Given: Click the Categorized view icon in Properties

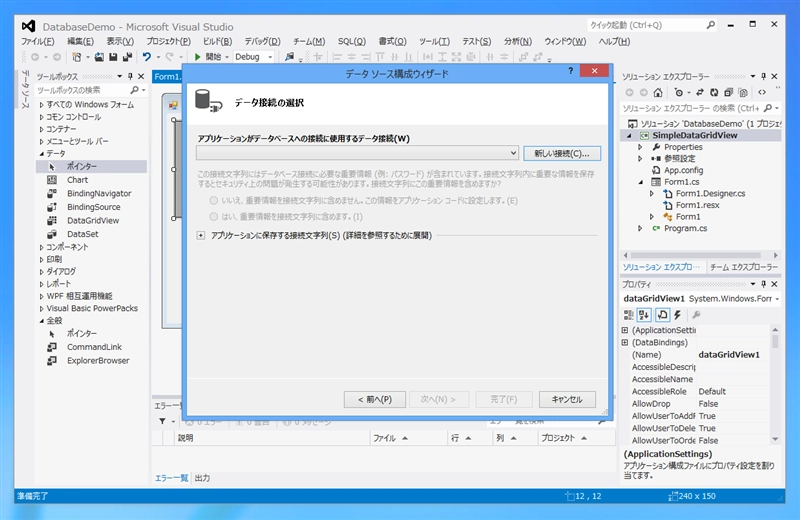Looking at the screenshot, I should 629,315.
